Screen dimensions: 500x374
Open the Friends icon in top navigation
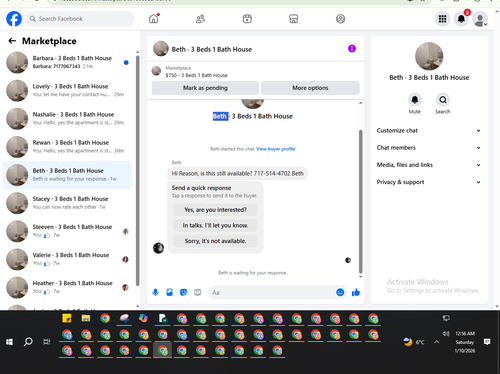pyautogui.click(x=200, y=19)
